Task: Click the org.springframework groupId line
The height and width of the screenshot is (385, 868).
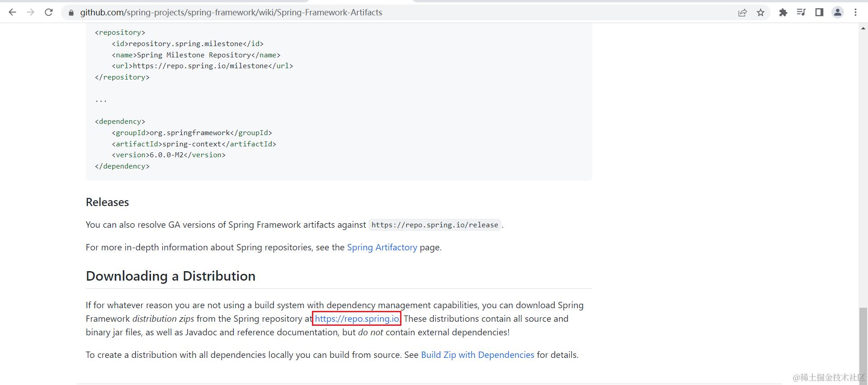Action: [x=192, y=133]
